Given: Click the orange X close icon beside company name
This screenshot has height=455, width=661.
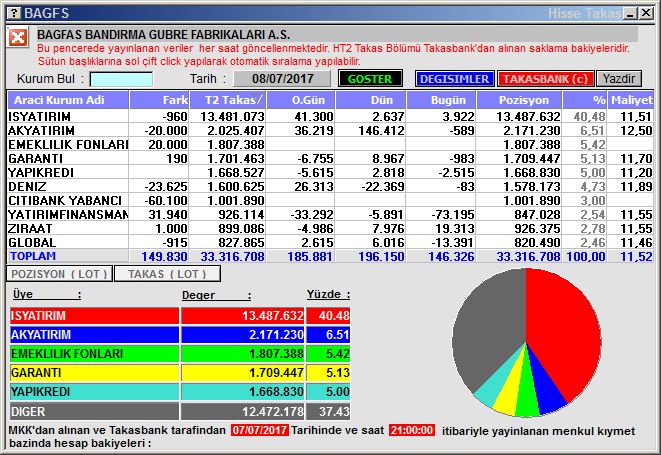Looking at the screenshot, I should coord(18,38).
